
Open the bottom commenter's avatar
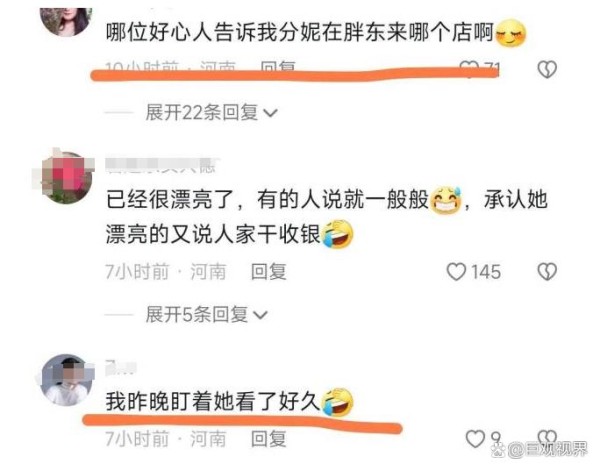[x=66, y=380]
